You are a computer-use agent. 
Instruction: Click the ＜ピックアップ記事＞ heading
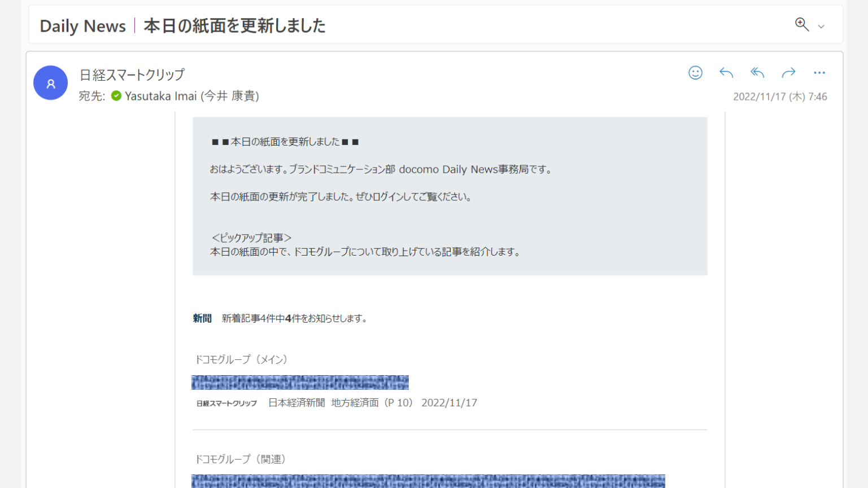[x=251, y=238]
